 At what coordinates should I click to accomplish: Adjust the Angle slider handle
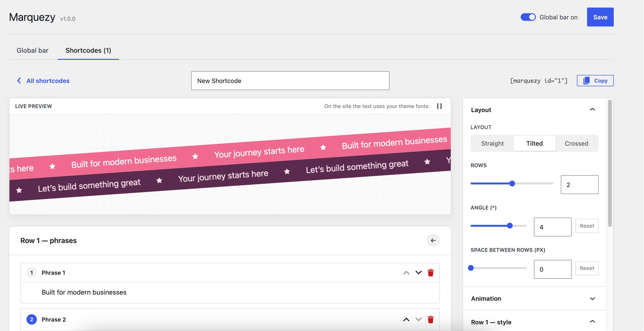click(x=510, y=226)
